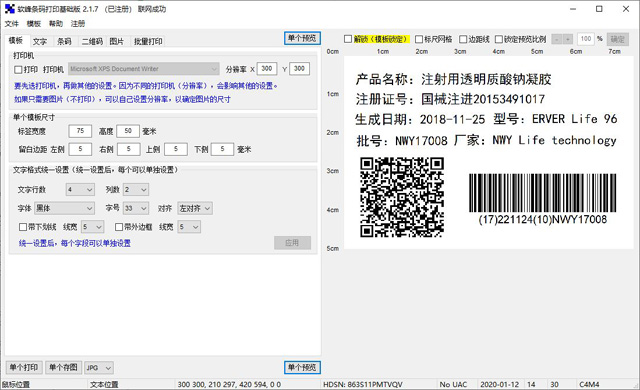Open the printer selection dropdown
Screen dimensions: 640x390
(x=144, y=69)
